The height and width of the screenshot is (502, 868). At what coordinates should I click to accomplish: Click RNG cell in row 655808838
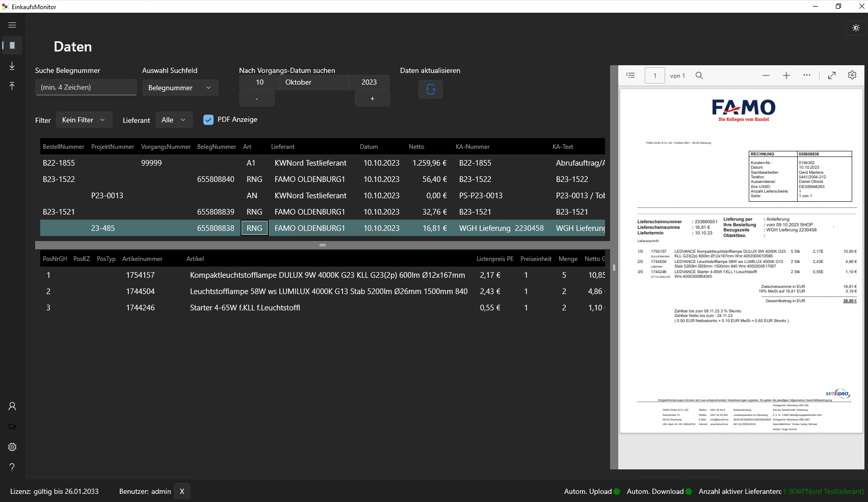[254, 228]
